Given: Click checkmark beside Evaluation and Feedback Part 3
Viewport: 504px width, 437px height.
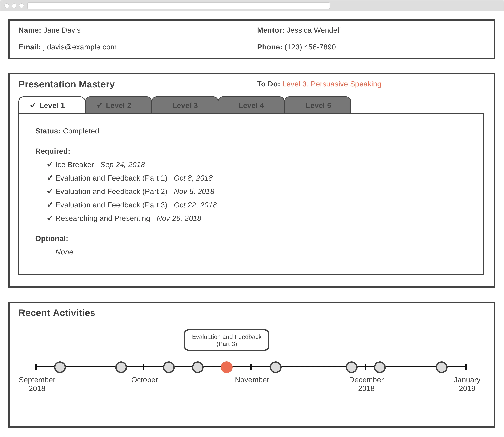Looking at the screenshot, I should click(x=50, y=205).
